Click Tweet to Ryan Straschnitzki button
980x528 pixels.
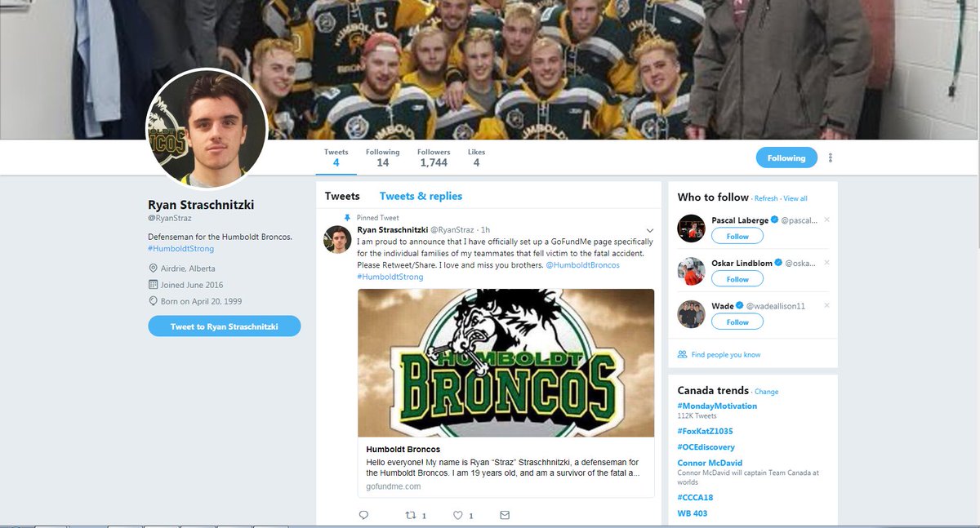[x=225, y=326]
